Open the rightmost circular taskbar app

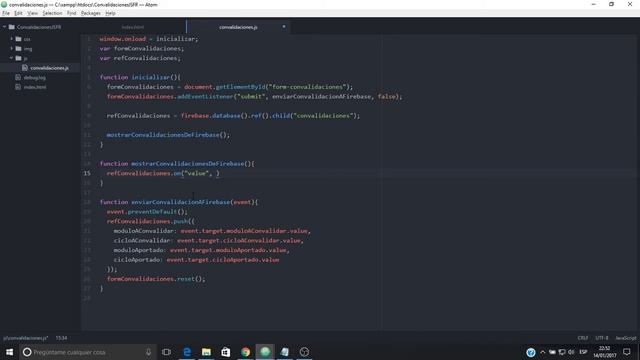(x=304, y=352)
